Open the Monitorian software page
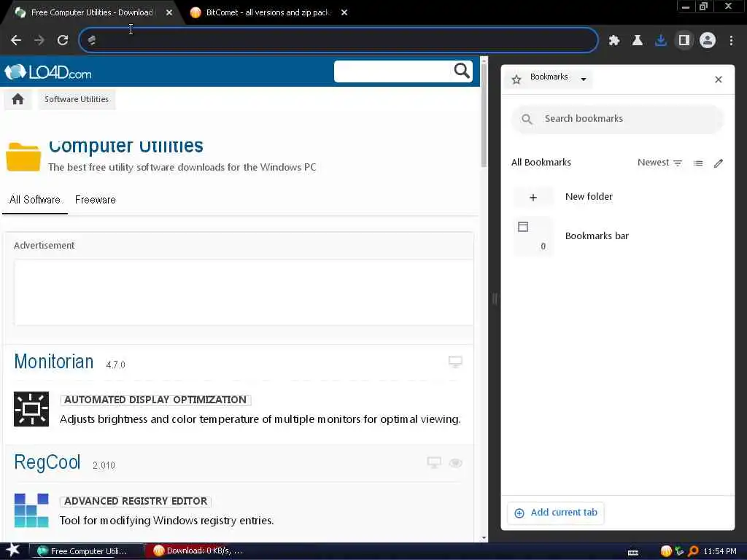The image size is (747, 560). [x=54, y=362]
